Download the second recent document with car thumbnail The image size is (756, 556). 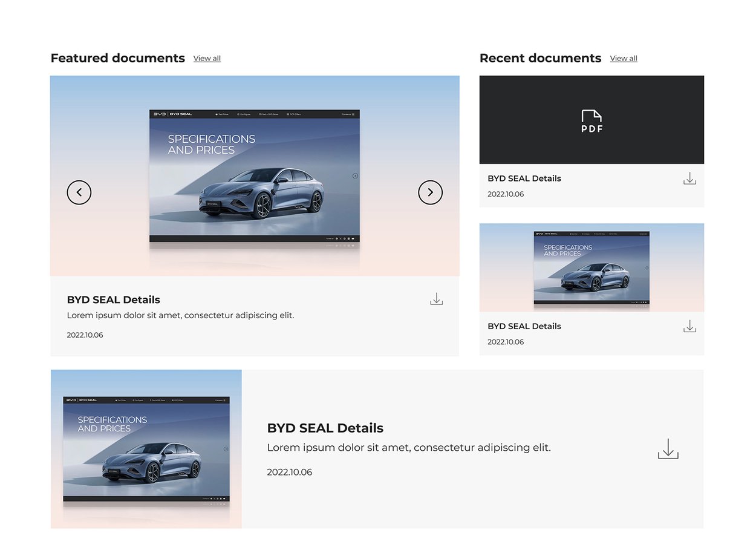[689, 326]
